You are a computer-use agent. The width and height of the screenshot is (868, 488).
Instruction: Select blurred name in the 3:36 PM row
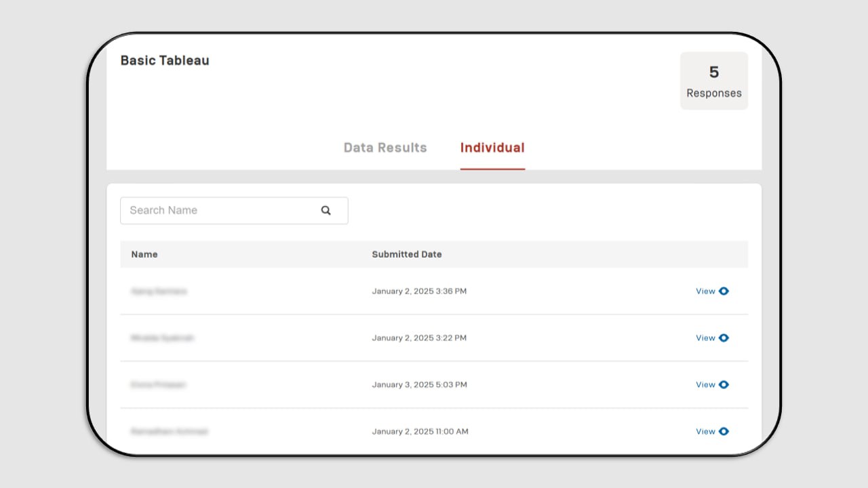[x=159, y=291]
